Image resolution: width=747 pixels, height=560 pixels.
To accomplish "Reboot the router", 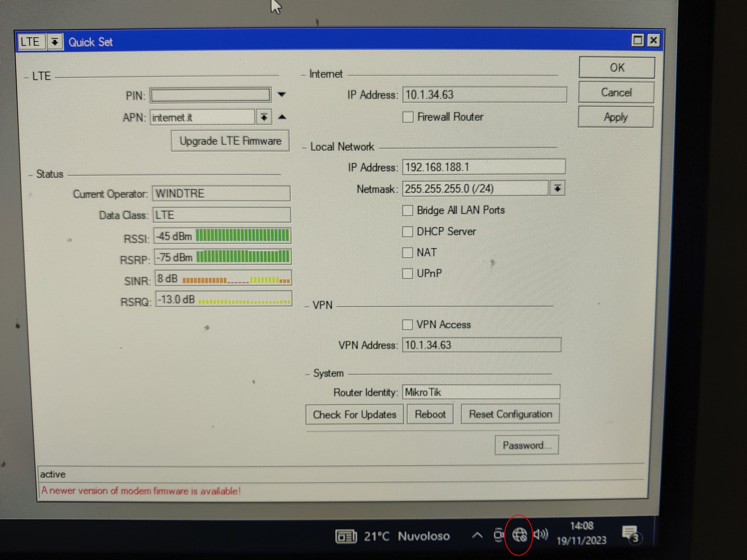I will pyautogui.click(x=430, y=414).
